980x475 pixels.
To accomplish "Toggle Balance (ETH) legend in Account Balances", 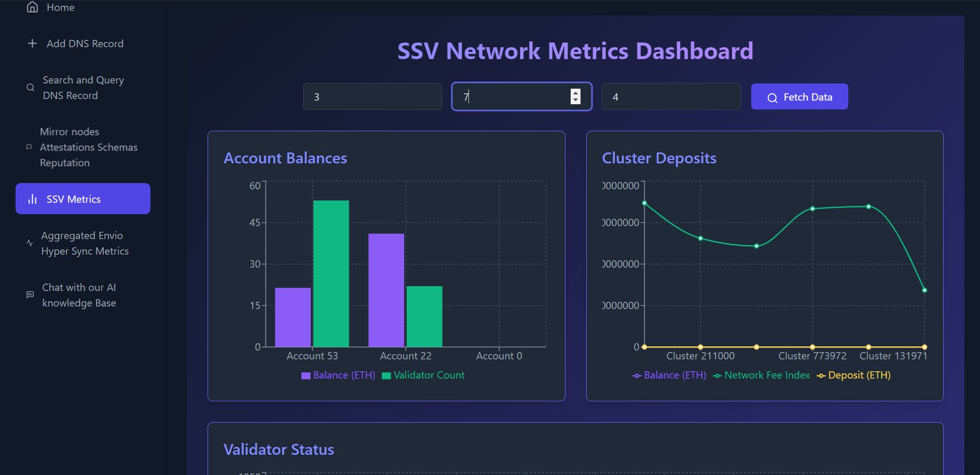I will click(338, 375).
